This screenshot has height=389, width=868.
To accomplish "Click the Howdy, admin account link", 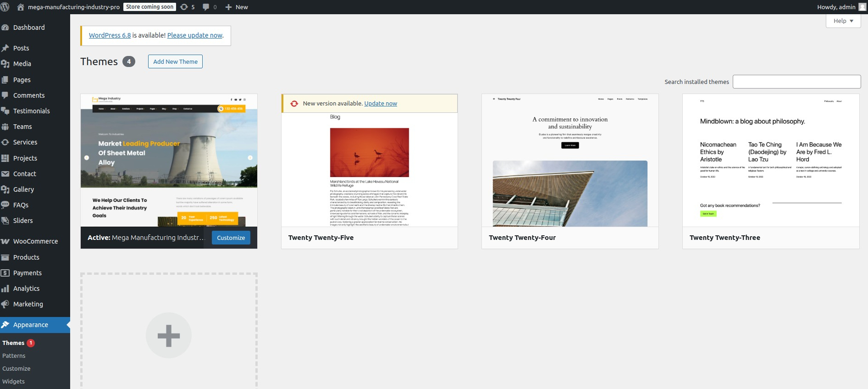I will tap(836, 7).
